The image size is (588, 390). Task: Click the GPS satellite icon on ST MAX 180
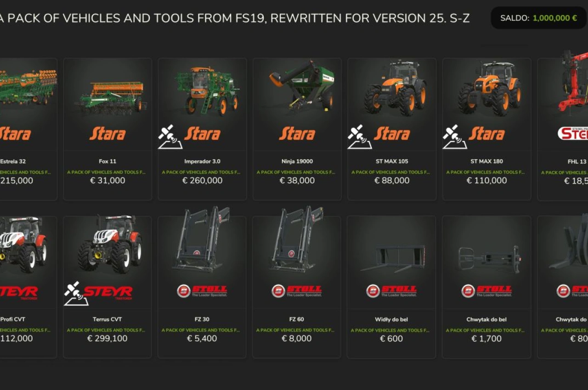point(455,137)
